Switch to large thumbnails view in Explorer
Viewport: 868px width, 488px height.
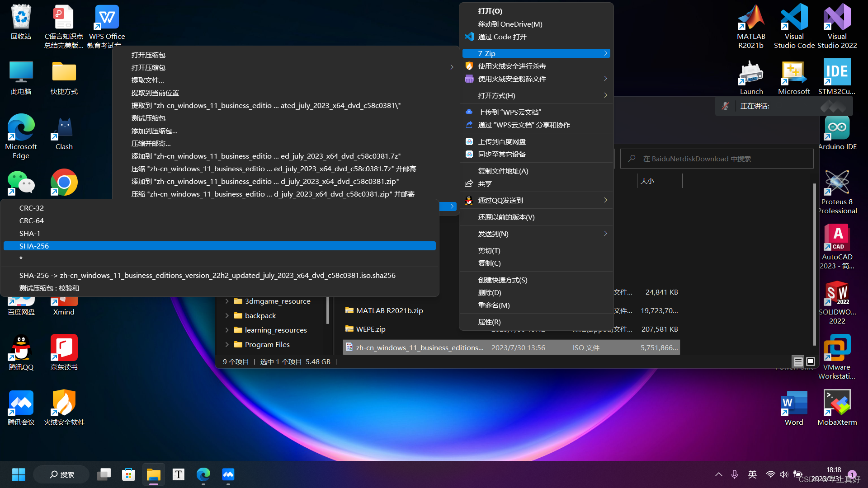point(811,362)
